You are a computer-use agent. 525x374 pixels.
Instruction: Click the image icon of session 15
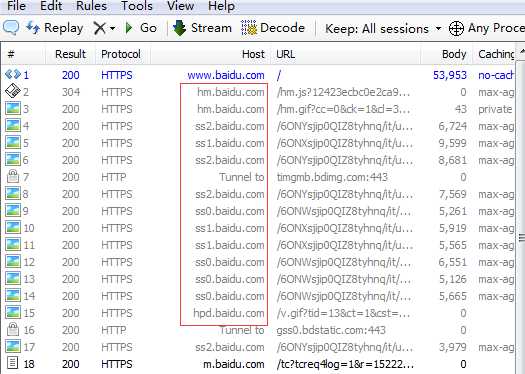(13, 313)
